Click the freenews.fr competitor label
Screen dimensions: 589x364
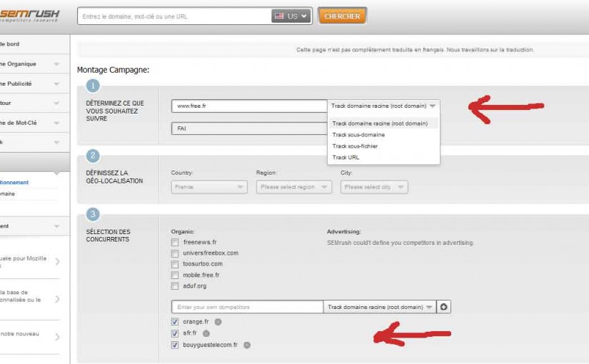[200, 242]
